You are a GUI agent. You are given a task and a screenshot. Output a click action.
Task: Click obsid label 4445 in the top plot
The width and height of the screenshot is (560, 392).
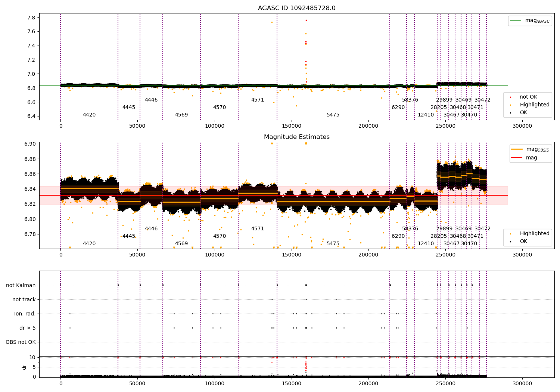point(129,108)
